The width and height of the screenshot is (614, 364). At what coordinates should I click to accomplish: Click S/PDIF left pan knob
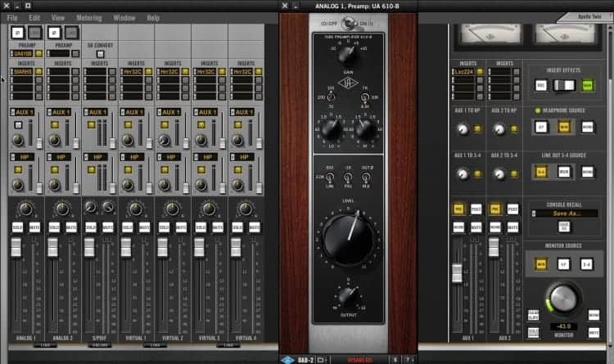90,207
